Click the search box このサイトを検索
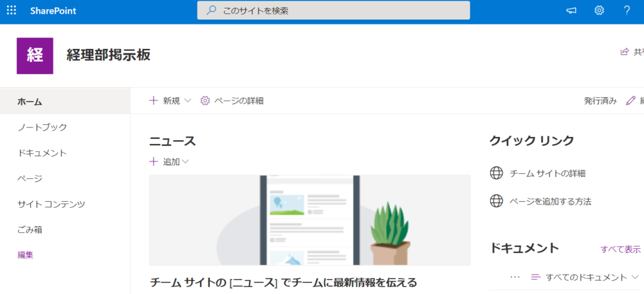This screenshot has width=644, height=294. pyautogui.click(x=333, y=10)
